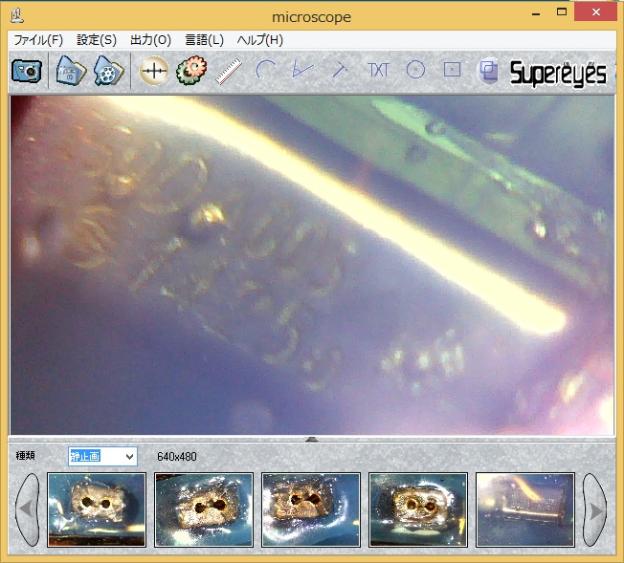Open the saved photos folder icon
The image size is (624, 563).
click(x=69, y=71)
